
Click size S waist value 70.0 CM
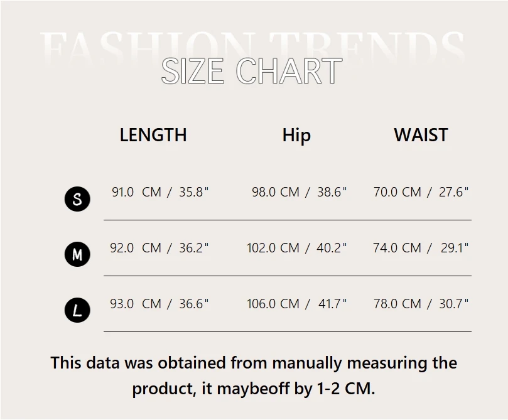coord(397,192)
